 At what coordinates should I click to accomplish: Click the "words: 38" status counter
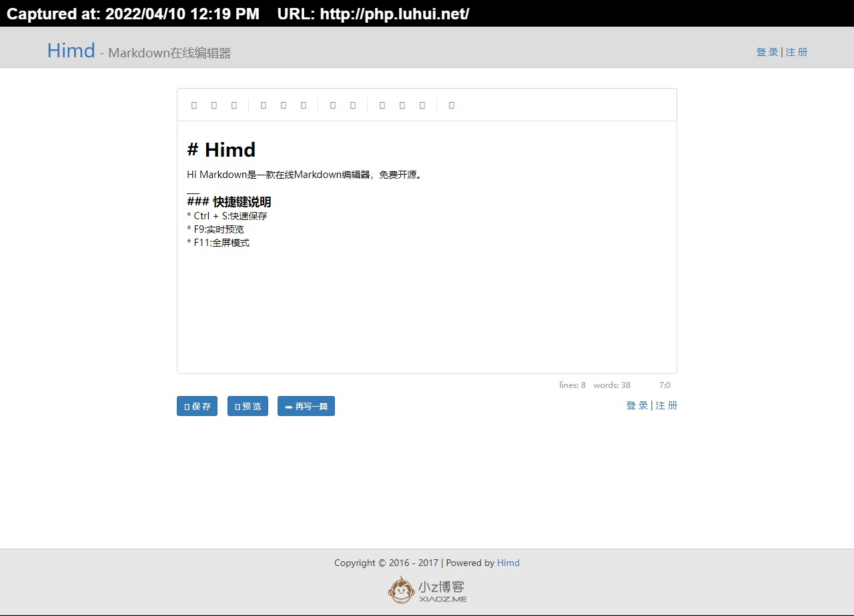[612, 385]
